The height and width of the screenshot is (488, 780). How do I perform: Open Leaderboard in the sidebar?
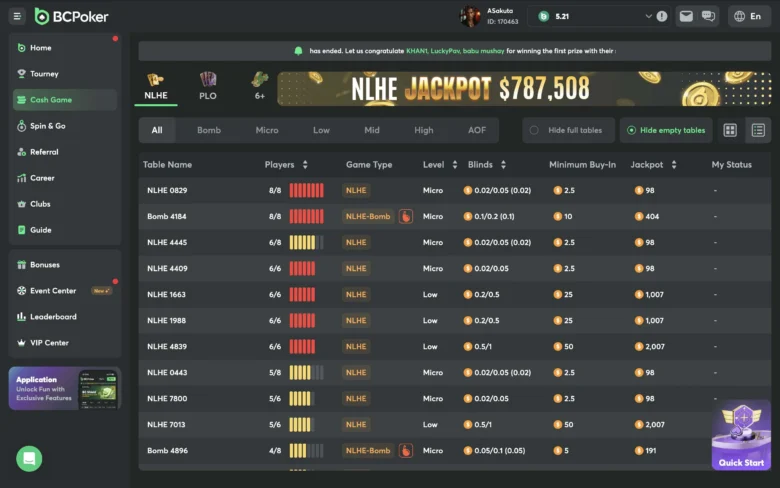coord(65,317)
